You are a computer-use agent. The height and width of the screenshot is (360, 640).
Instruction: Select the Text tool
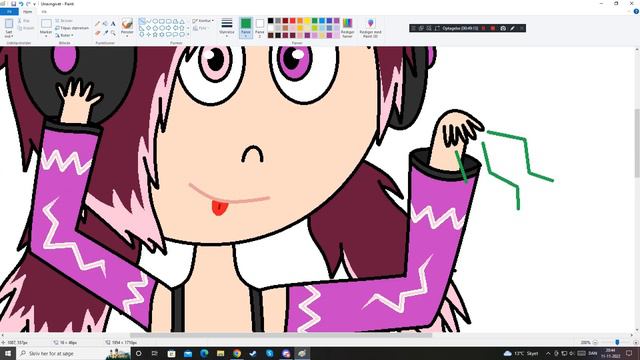click(113, 24)
